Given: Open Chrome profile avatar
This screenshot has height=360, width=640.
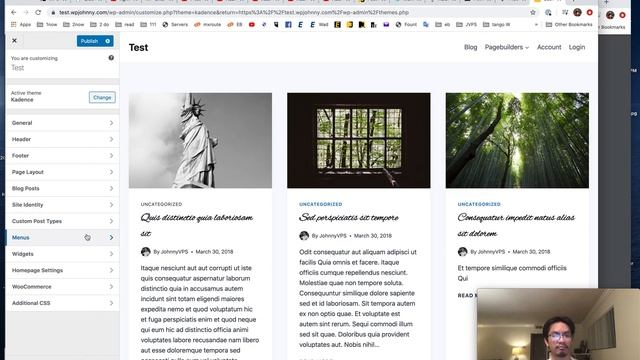Looking at the screenshot, I should pyautogui.click(x=577, y=12).
